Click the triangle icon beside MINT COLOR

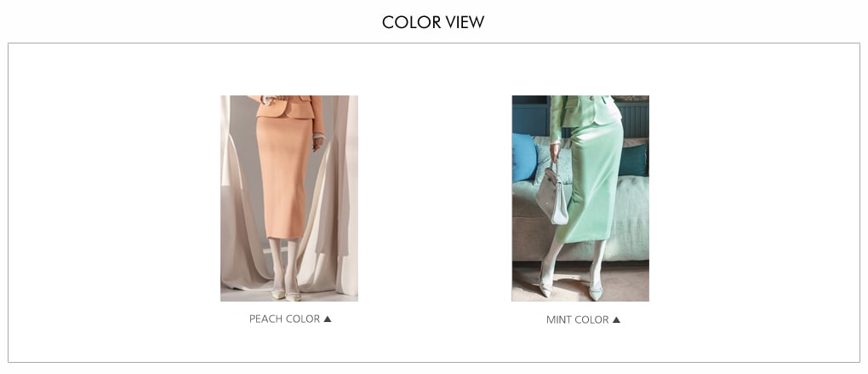[x=616, y=319]
